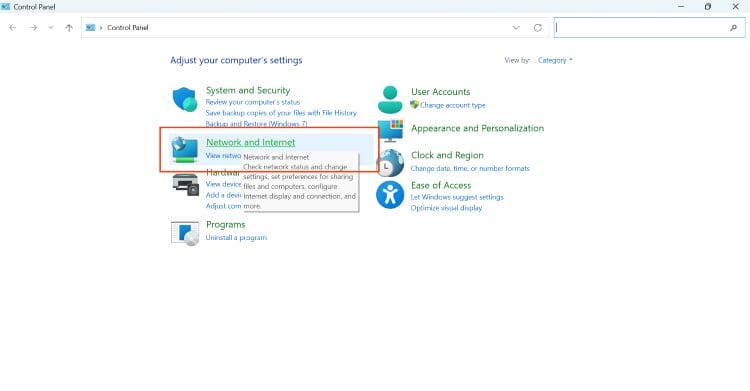750x391 pixels.
Task: Open Save backup copies with File History
Action: point(281,113)
